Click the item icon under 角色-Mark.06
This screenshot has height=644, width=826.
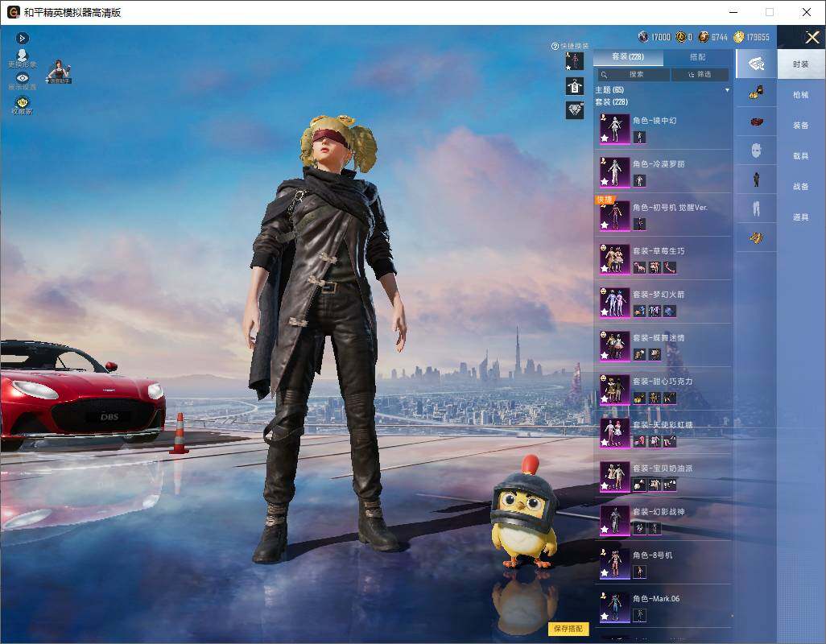pyautogui.click(x=639, y=615)
